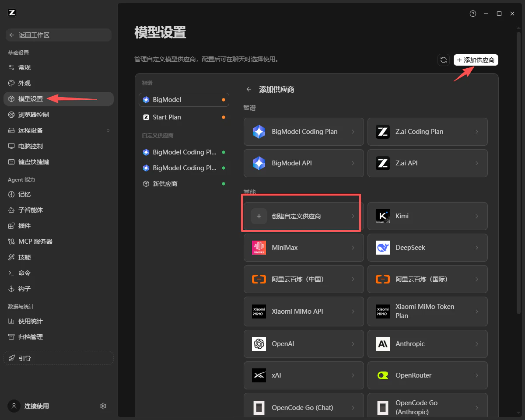Click the BigModel API logo icon
This screenshot has width=525, height=420.
coord(259,163)
